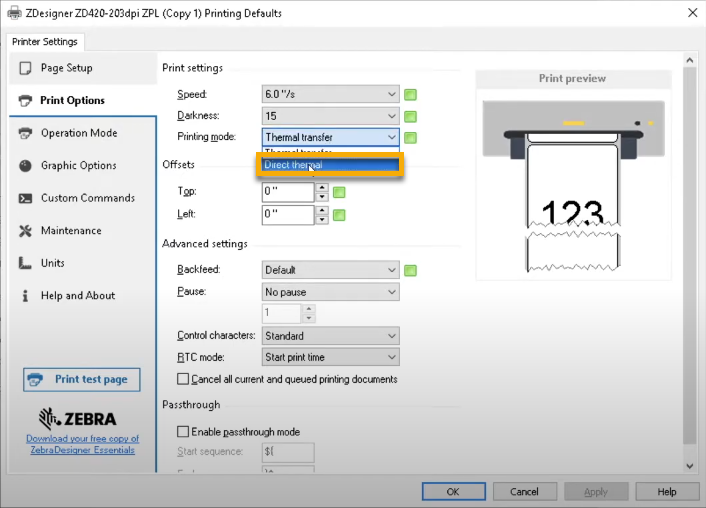
Task: Open the Graphic Options section
Action: pos(83,166)
